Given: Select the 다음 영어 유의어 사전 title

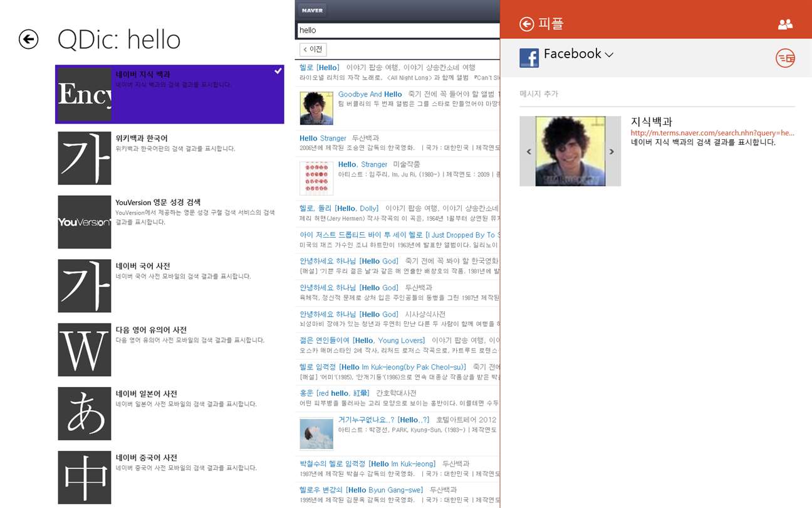Looking at the screenshot, I should point(151,330).
